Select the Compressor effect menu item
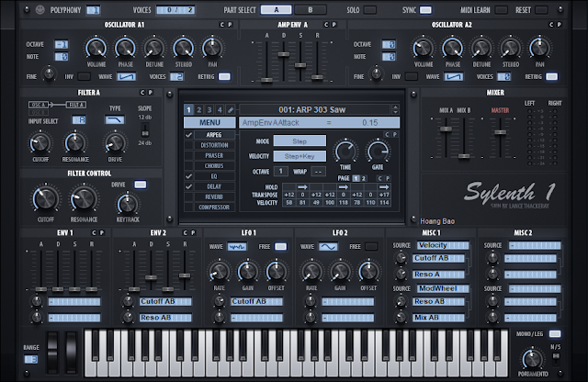This screenshot has height=382, width=588. click(214, 208)
